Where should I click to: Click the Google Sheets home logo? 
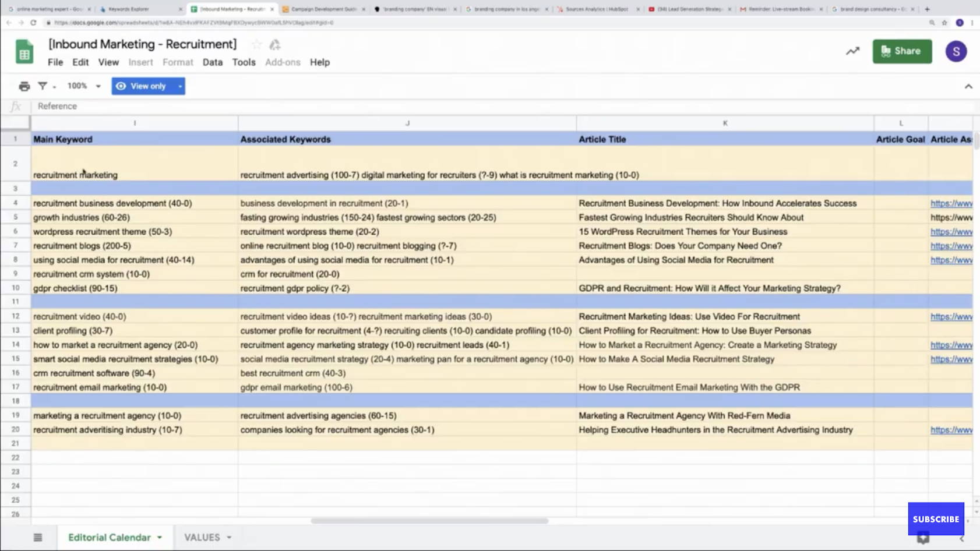(x=24, y=52)
